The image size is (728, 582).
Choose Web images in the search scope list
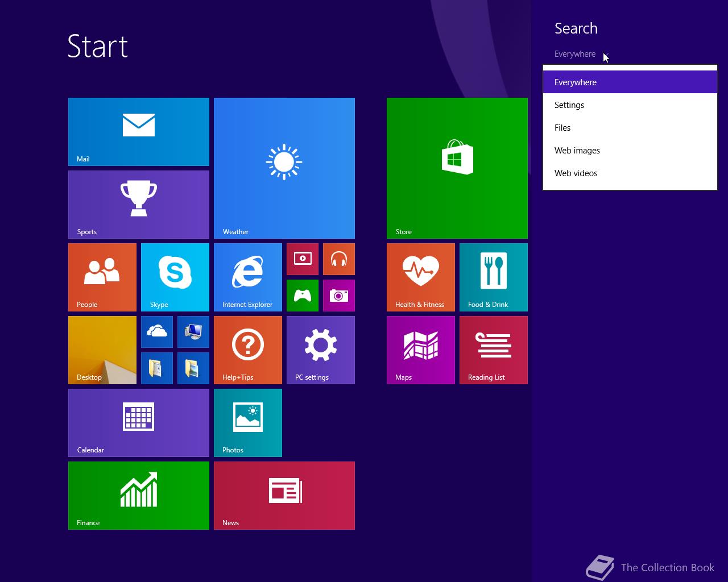point(630,151)
